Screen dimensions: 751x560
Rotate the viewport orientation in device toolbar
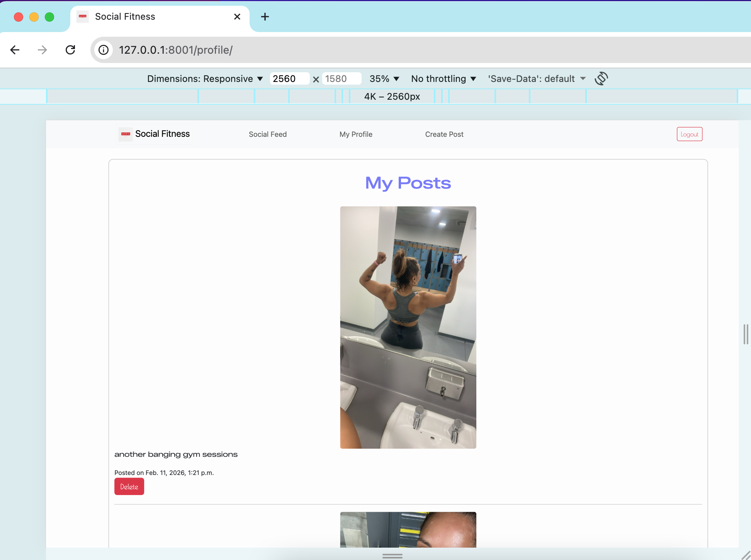point(601,78)
